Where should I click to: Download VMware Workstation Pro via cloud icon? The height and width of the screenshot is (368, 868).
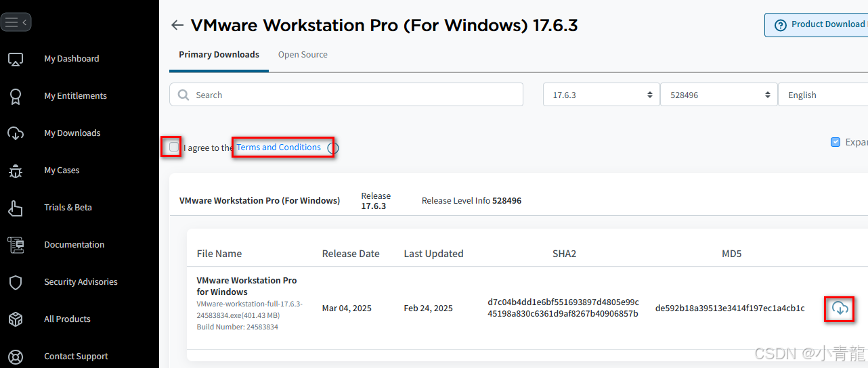point(840,308)
